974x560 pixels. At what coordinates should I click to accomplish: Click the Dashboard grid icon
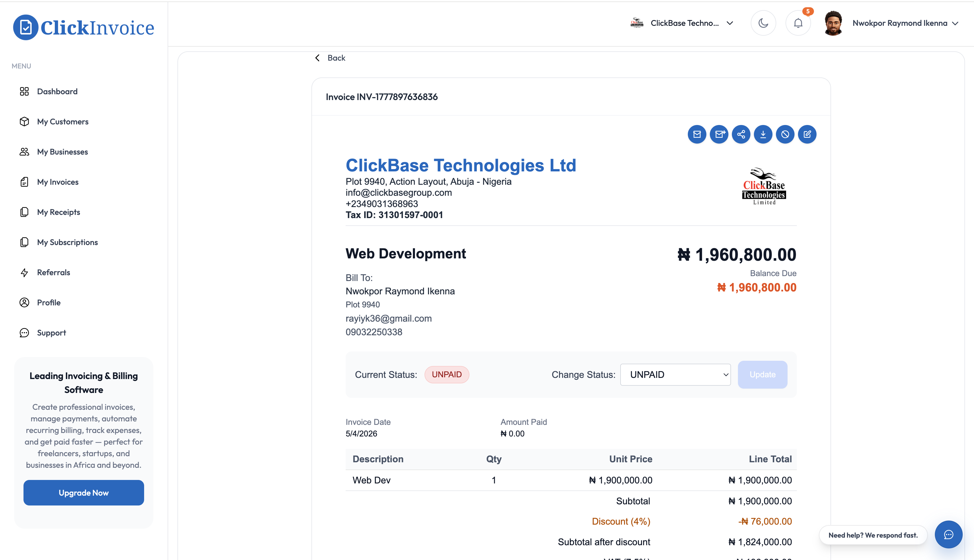(24, 92)
